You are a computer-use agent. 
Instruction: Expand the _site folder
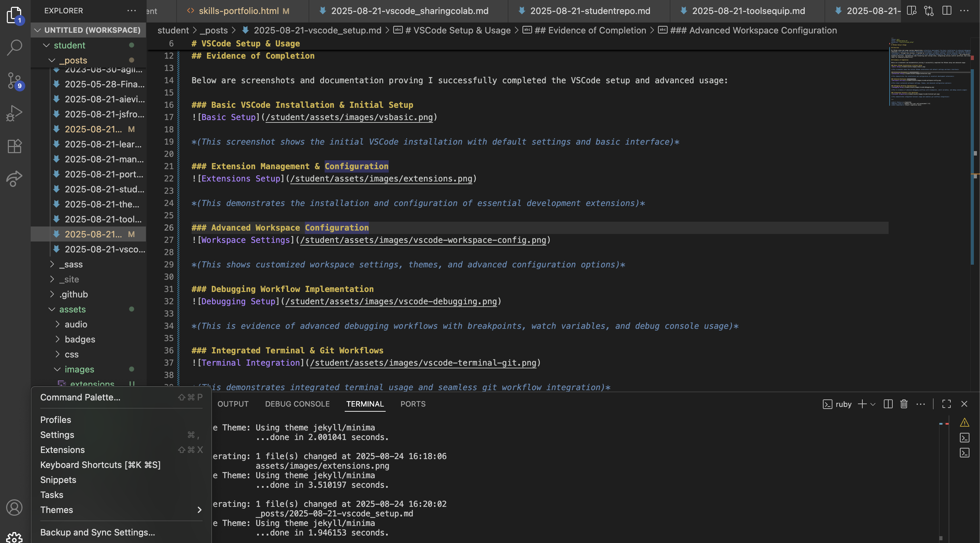click(88, 279)
